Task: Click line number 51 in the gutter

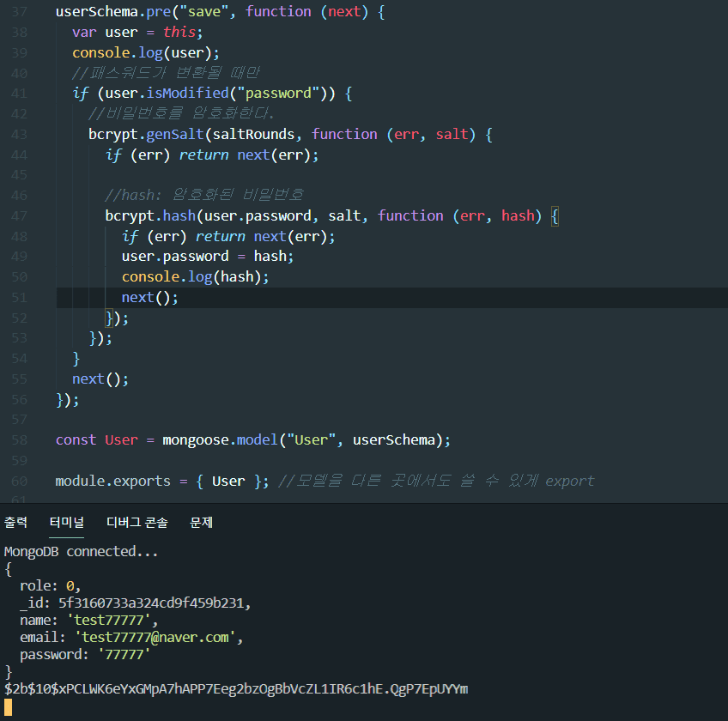Action: tap(20, 298)
